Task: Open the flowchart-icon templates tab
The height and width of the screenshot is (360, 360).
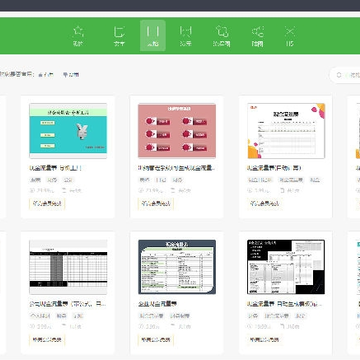Action: 222,36
